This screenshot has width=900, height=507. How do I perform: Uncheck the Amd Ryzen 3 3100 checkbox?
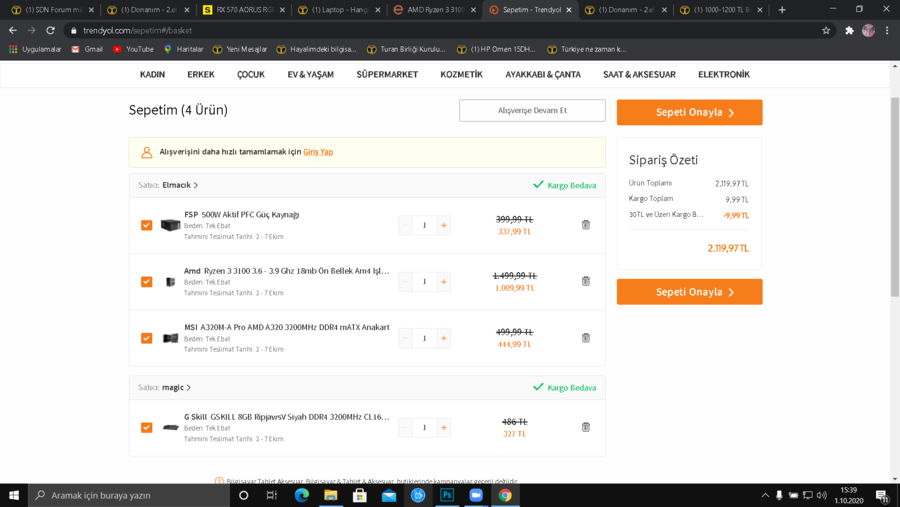[146, 281]
